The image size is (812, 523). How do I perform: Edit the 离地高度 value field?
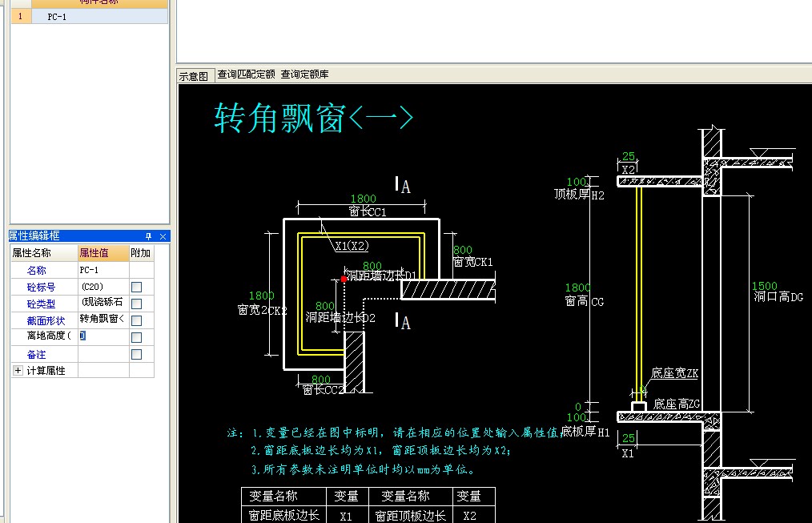(x=103, y=336)
